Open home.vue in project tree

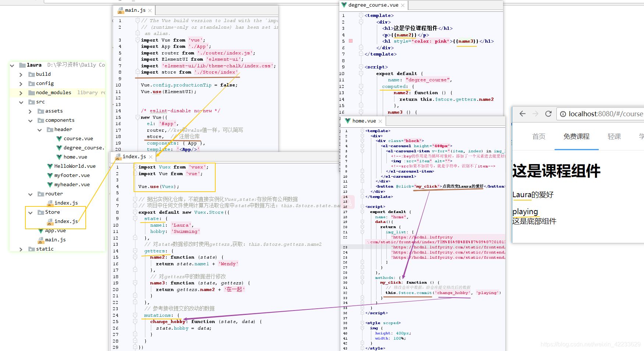[x=75, y=157]
